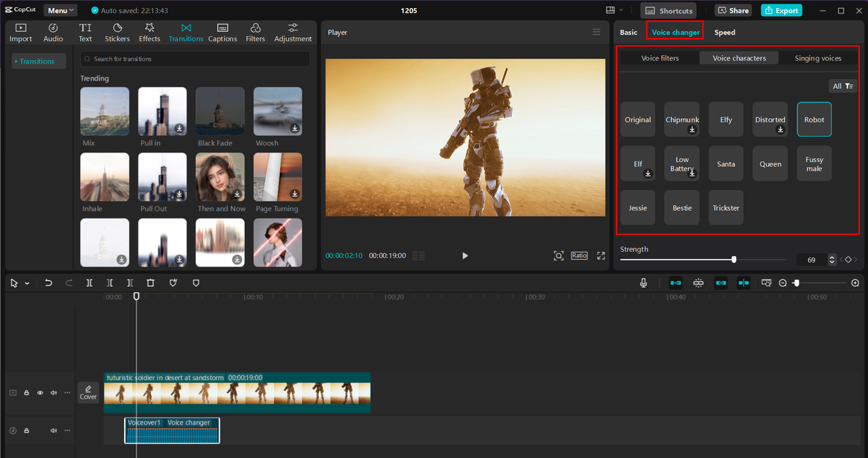Toggle video track visibility eye
The height and width of the screenshot is (458, 868).
[40, 393]
